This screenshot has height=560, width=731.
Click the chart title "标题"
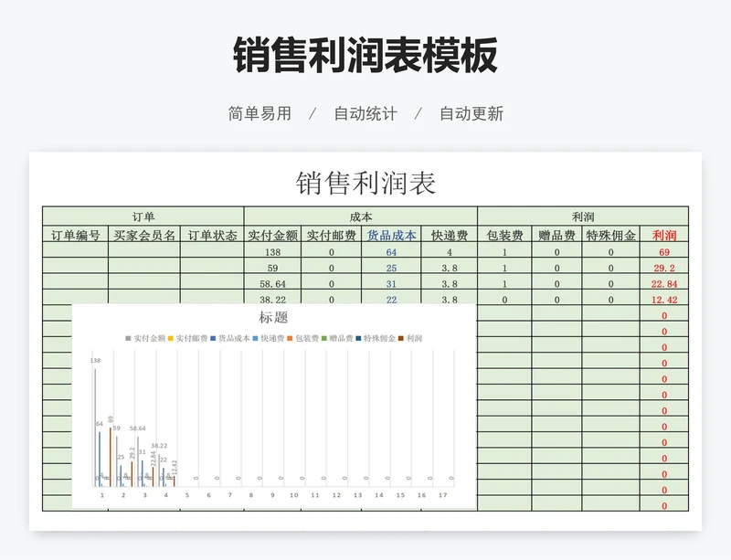[x=274, y=318]
